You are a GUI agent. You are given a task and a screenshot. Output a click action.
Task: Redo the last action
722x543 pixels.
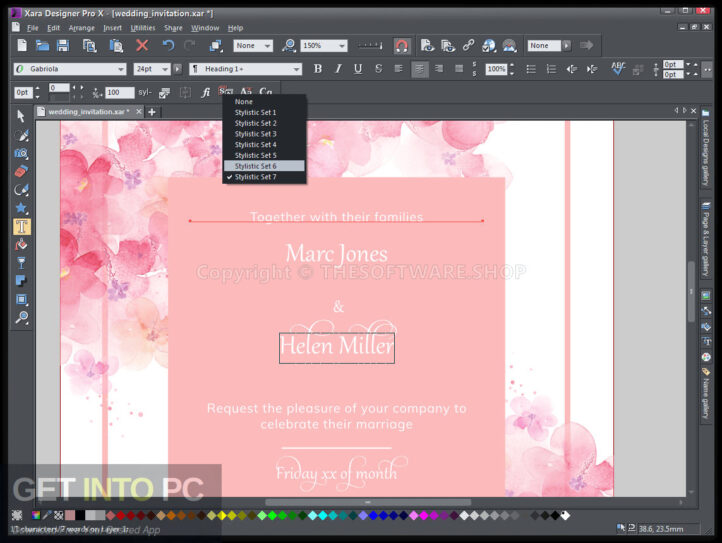click(190, 45)
